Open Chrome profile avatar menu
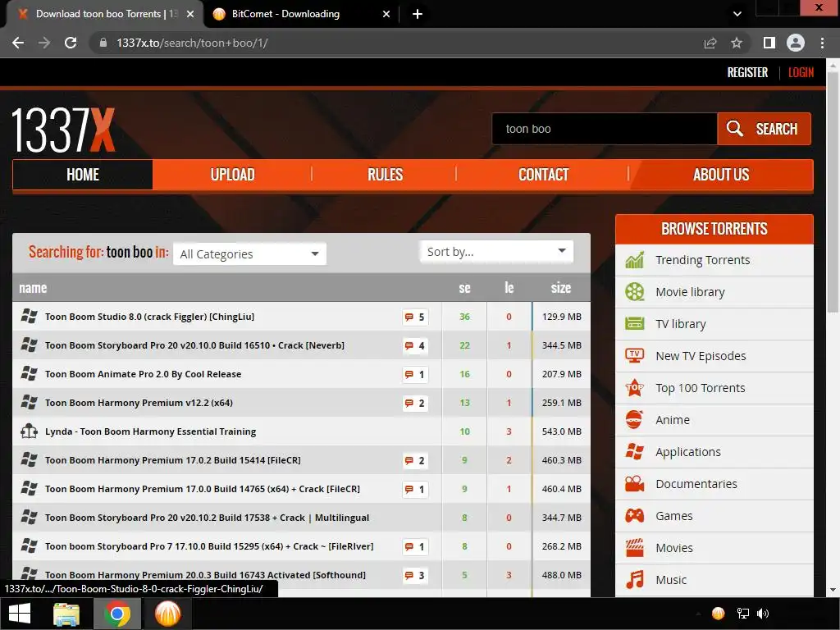Viewport: 840px width, 630px height. (796, 43)
